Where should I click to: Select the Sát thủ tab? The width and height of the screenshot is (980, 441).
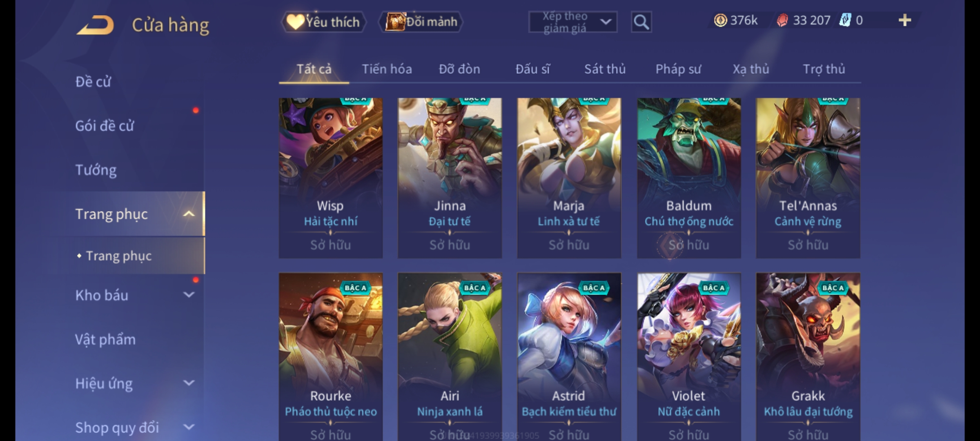605,69
